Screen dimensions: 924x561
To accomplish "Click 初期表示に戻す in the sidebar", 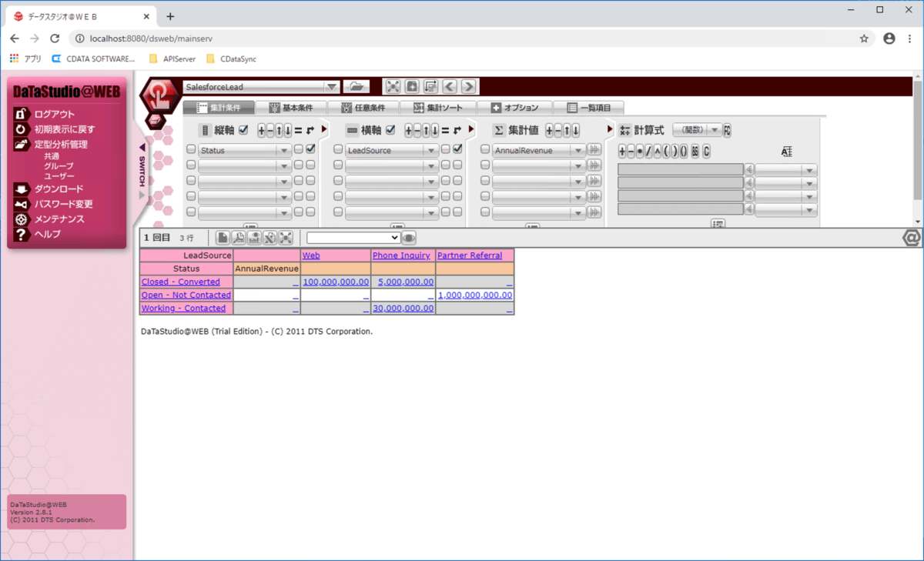I will point(65,129).
